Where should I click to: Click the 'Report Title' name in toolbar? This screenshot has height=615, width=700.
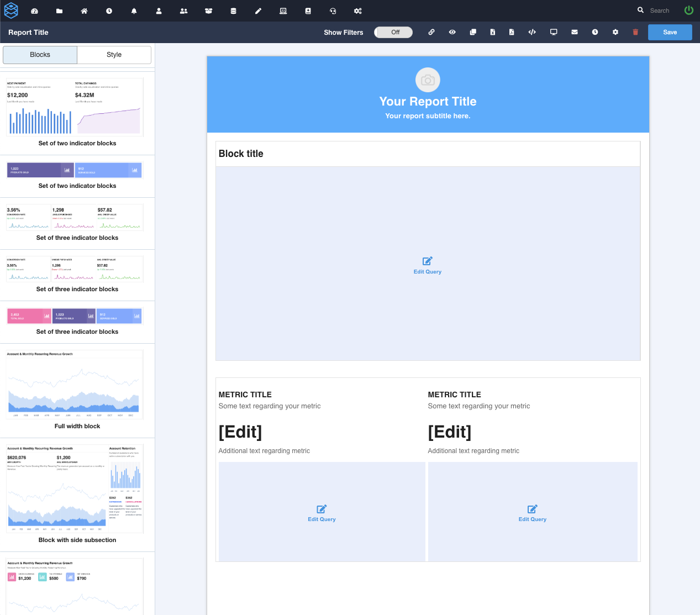click(28, 33)
